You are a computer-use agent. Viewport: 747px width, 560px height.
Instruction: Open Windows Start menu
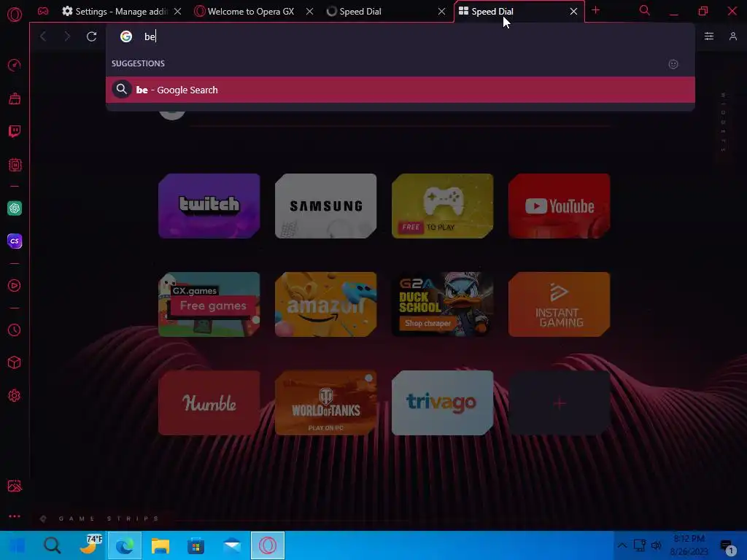[18, 545]
